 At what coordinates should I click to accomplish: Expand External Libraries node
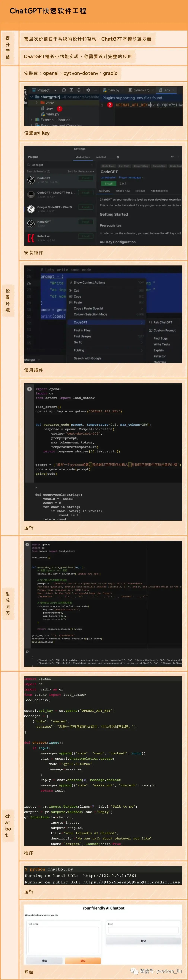[x=32, y=119]
